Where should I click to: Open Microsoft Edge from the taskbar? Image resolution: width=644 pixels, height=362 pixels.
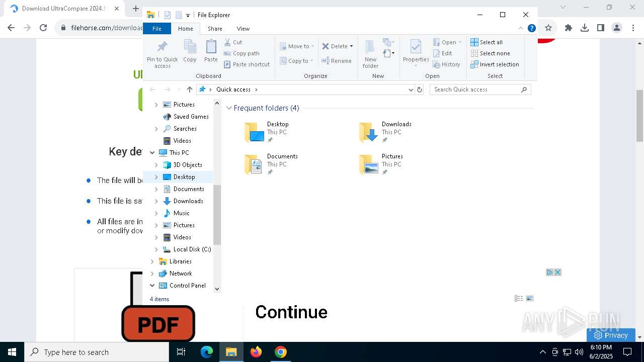207,352
